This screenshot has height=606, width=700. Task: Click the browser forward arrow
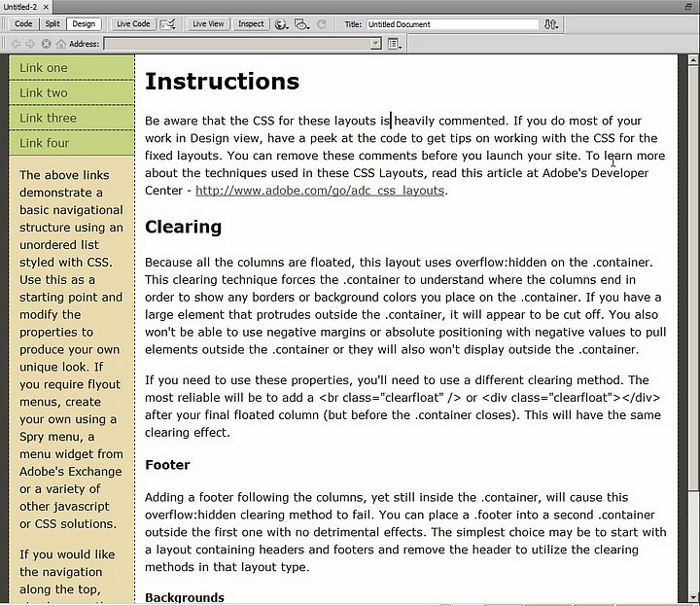tap(30, 44)
